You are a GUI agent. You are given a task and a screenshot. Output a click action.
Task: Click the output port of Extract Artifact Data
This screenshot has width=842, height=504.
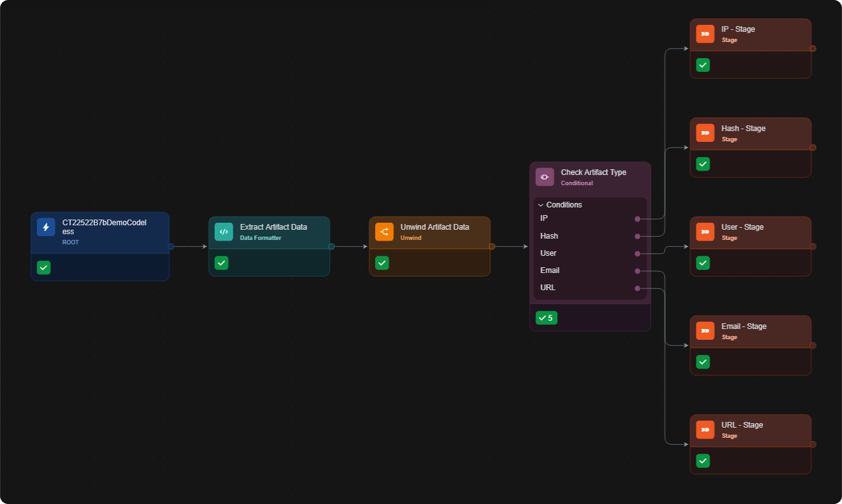tap(331, 246)
